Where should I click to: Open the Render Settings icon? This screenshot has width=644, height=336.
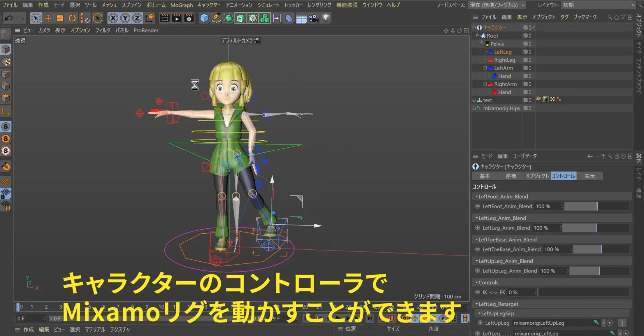[189, 18]
